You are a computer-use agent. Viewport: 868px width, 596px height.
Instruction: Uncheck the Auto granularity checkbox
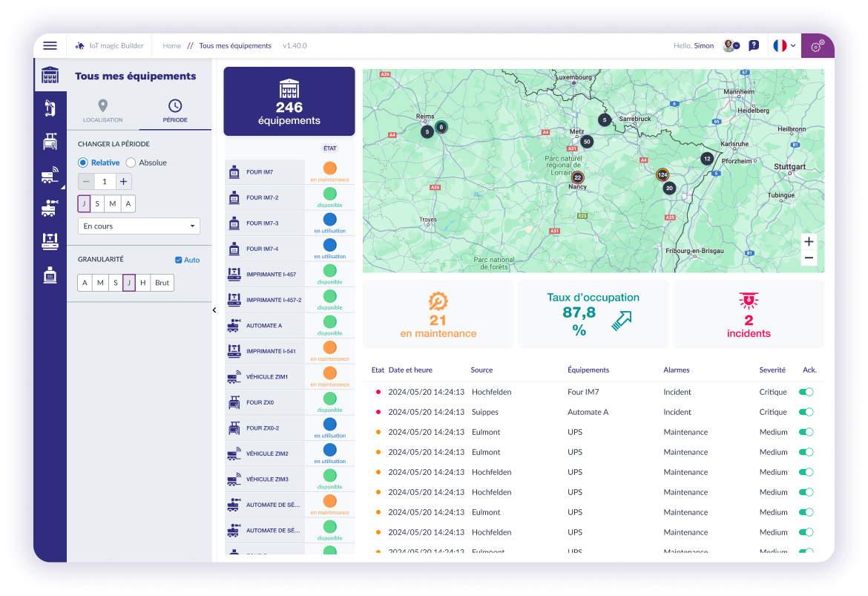[177, 259]
